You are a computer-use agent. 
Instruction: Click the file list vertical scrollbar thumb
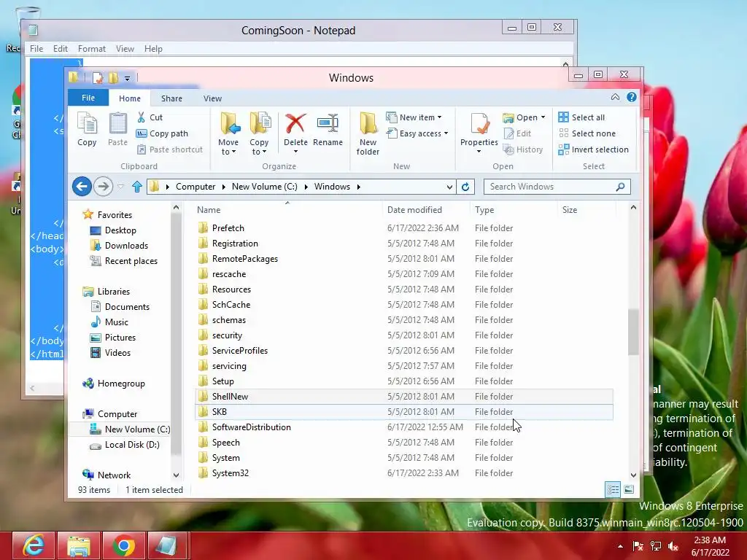[x=633, y=332]
